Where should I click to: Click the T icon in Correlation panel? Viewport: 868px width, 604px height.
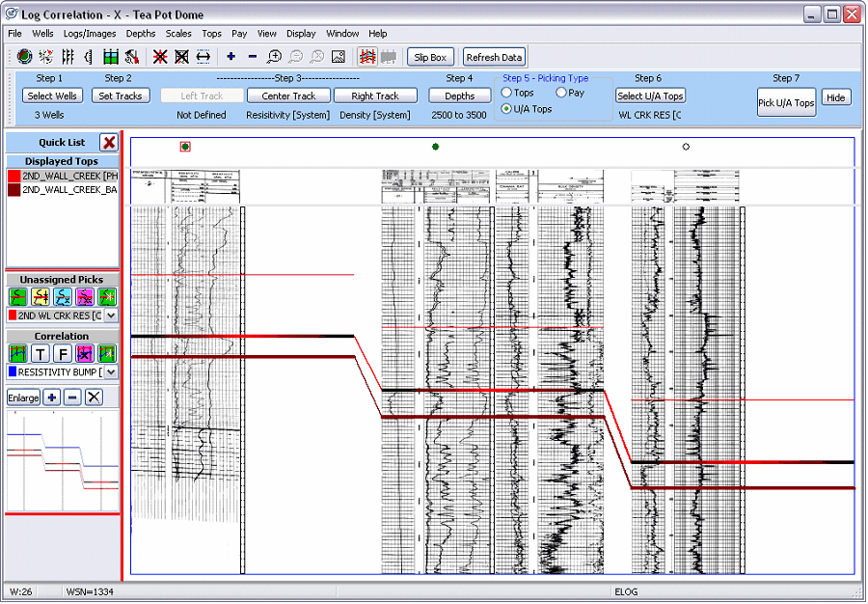click(x=41, y=354)
